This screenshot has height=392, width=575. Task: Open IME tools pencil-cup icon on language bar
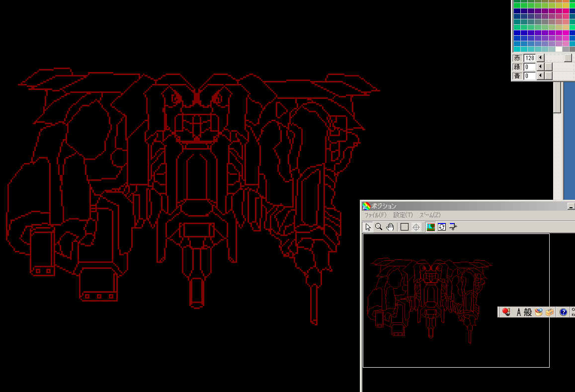point(538,312)
